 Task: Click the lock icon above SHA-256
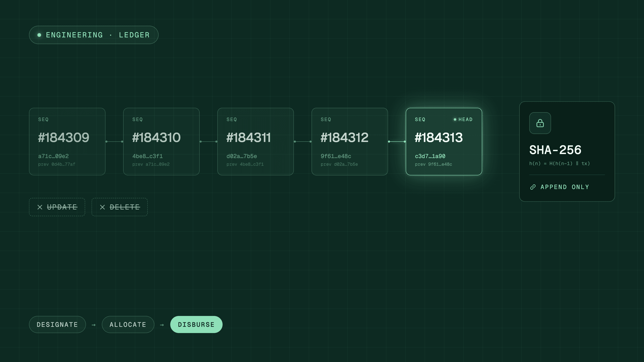[540, 123]
